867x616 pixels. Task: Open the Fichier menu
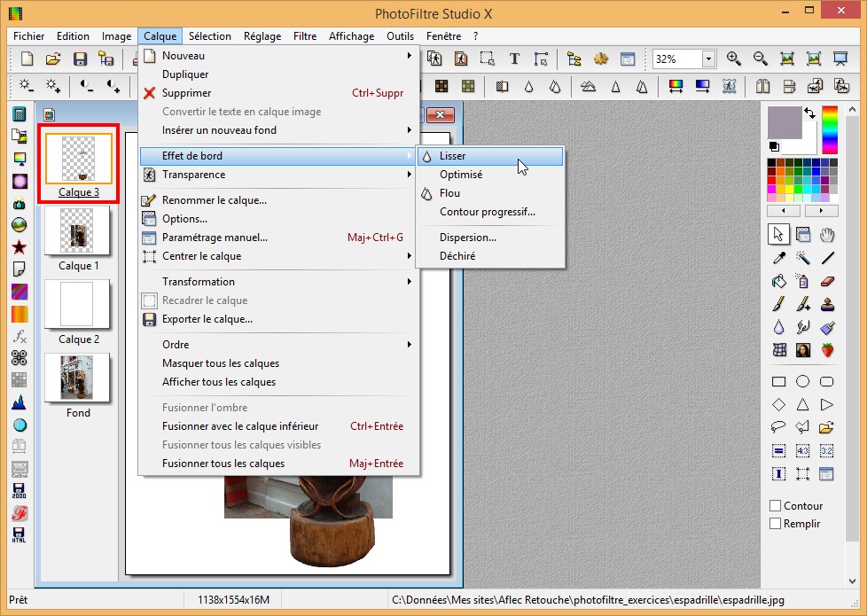[28, 36]
